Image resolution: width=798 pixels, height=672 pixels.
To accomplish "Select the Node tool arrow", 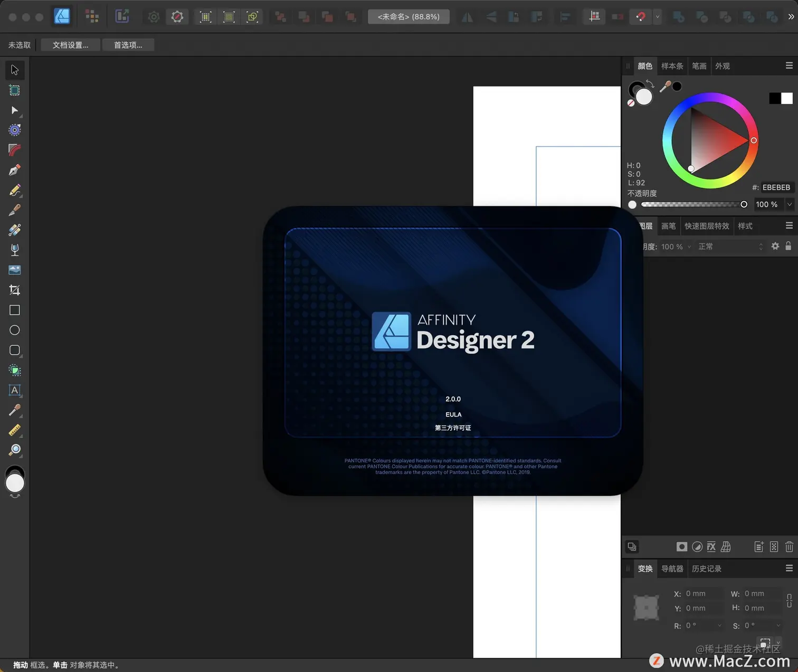I will 15,110.
